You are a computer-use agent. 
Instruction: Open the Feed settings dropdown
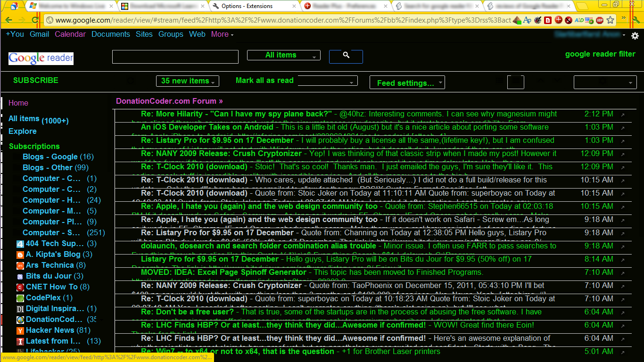pos(407,82)
